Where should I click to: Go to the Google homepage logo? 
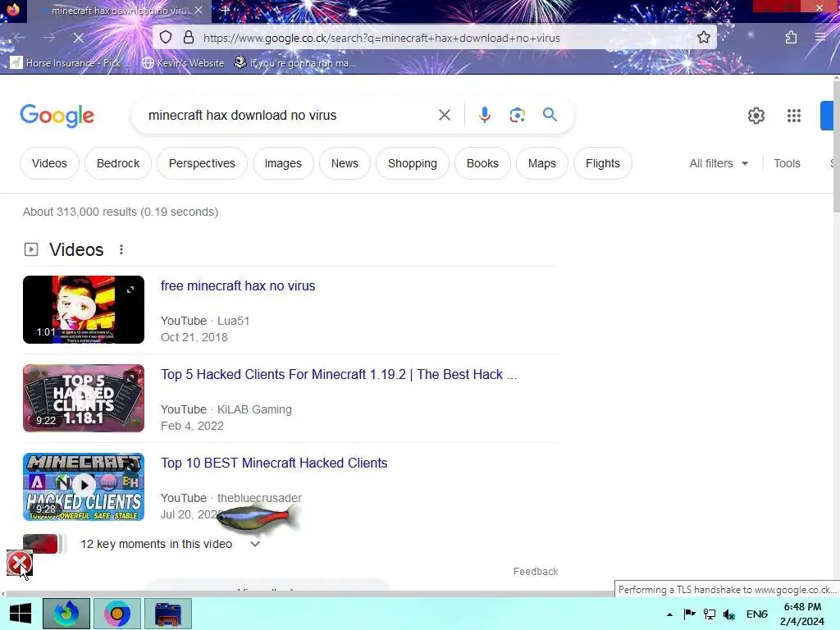tap(57, 116)
